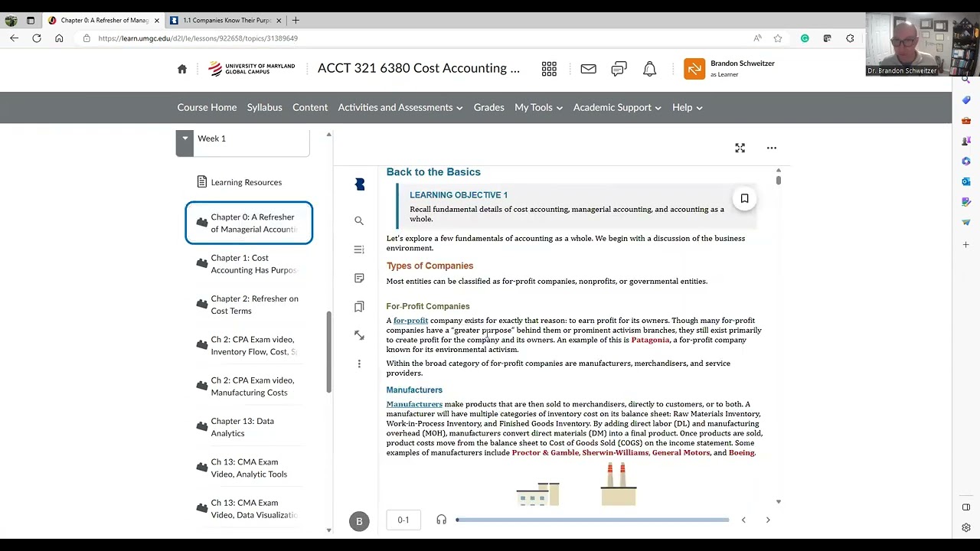Open the bookmarks panel icon
This screenshot has width=980, height=551.
(x=359, y=306)
